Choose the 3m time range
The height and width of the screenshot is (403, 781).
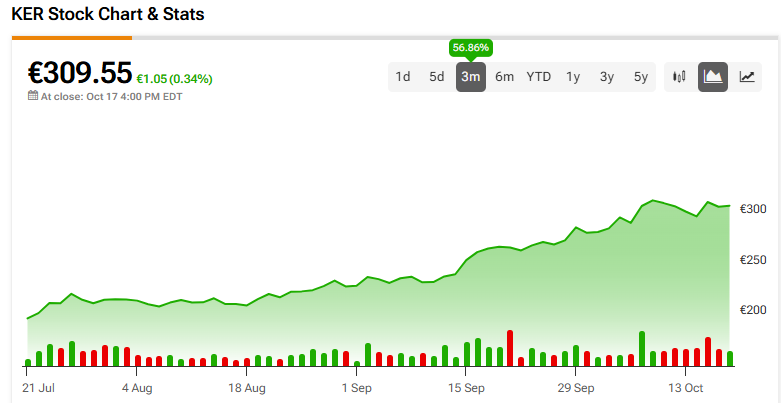point(471,77)
